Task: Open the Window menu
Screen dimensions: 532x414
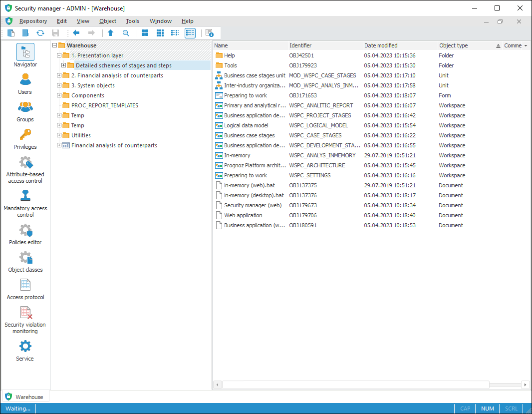Action: click(x=161, y=21)
